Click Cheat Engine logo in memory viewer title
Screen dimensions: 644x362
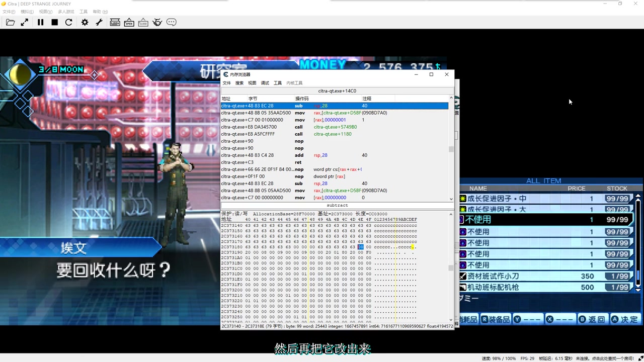click(225, 74)
